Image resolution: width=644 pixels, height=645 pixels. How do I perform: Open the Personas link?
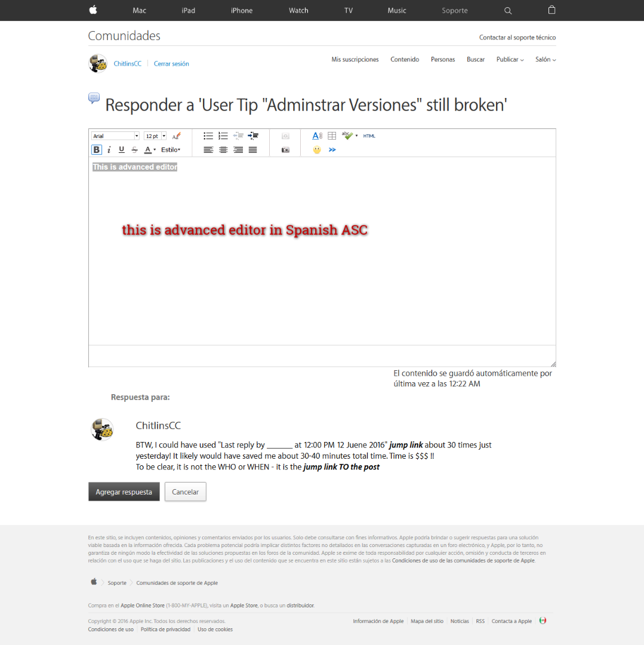coord(443,60)
